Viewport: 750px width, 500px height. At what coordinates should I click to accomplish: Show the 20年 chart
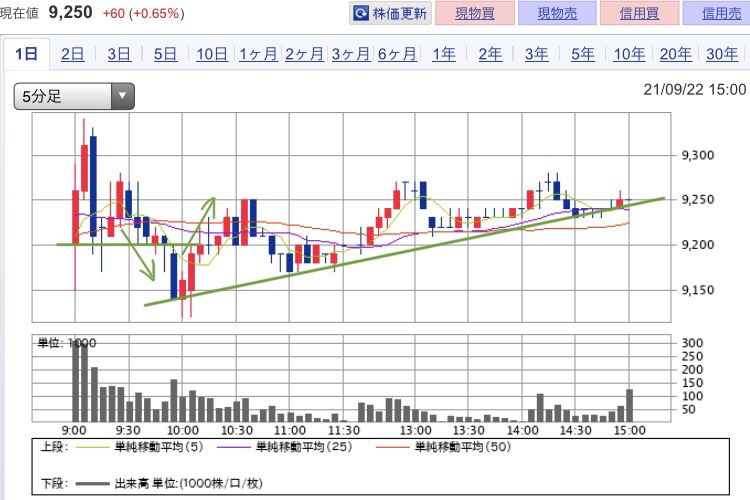click(x=676, y=54)
